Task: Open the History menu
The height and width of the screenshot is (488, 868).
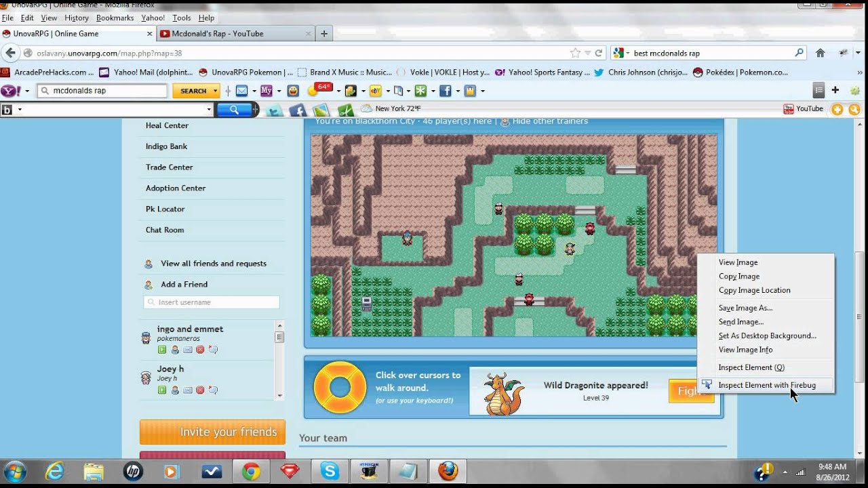Action: pos(77,18)
